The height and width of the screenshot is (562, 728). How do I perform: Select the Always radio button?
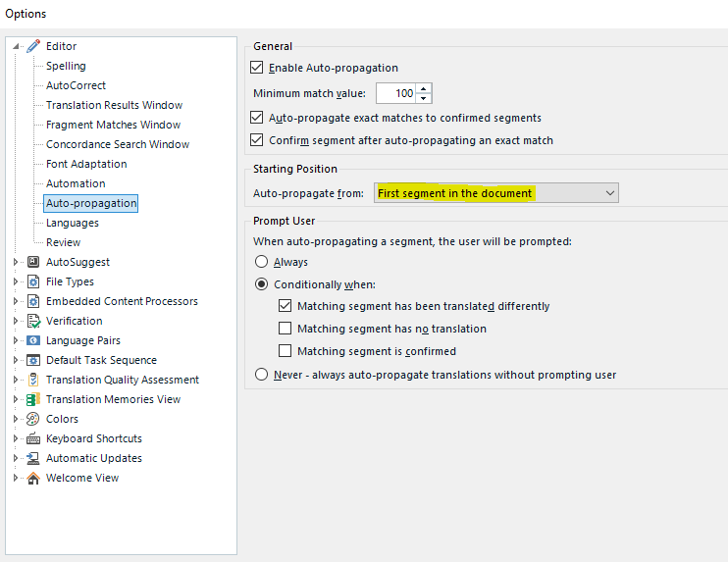pyautogui.click(x=261, y=262)
